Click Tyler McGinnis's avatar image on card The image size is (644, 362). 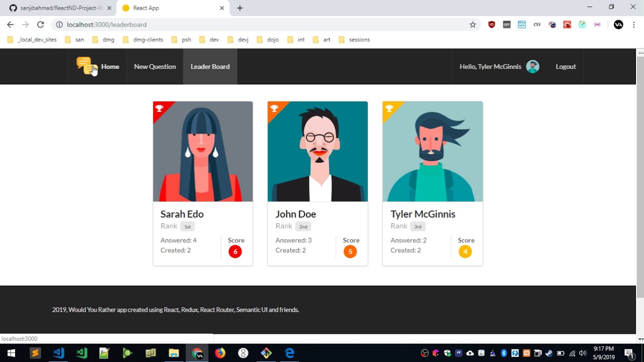(433, 151)
